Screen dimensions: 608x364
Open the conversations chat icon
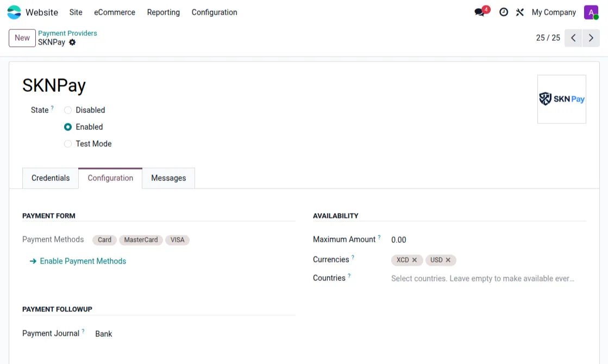coord(480,12)
